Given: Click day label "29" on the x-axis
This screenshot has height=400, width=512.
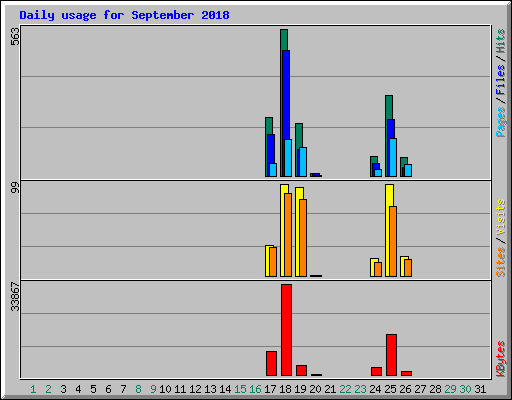Looking at the screenshot, I should (x=450, y=389).
